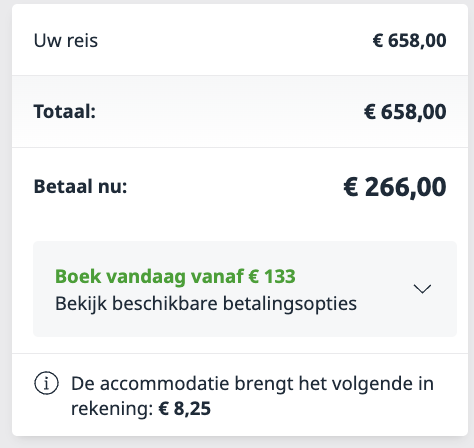The width and height of the screenshot is (474, 448).
Task: Click the '133' figure in the green text
Action: [x=280, y=276]
